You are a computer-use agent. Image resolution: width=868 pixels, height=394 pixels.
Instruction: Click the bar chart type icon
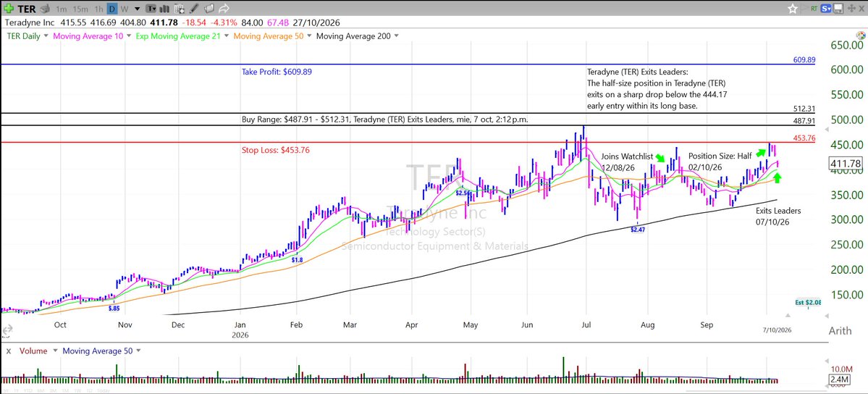[x=164, y=9]
